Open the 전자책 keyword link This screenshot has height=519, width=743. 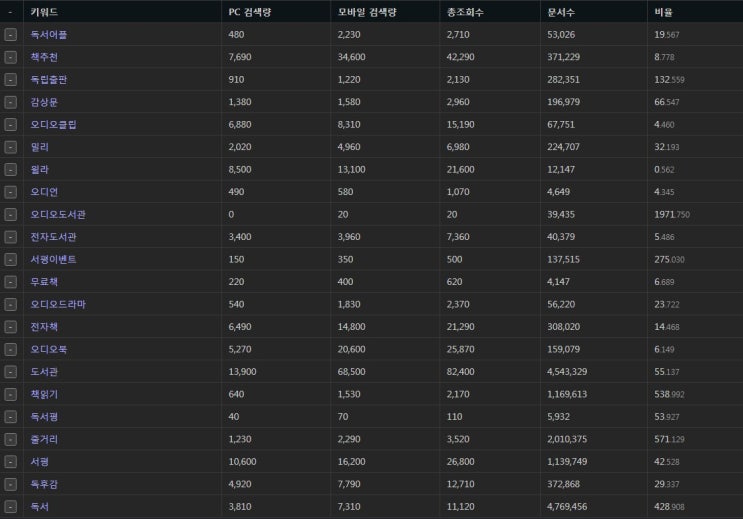point(44,327)
